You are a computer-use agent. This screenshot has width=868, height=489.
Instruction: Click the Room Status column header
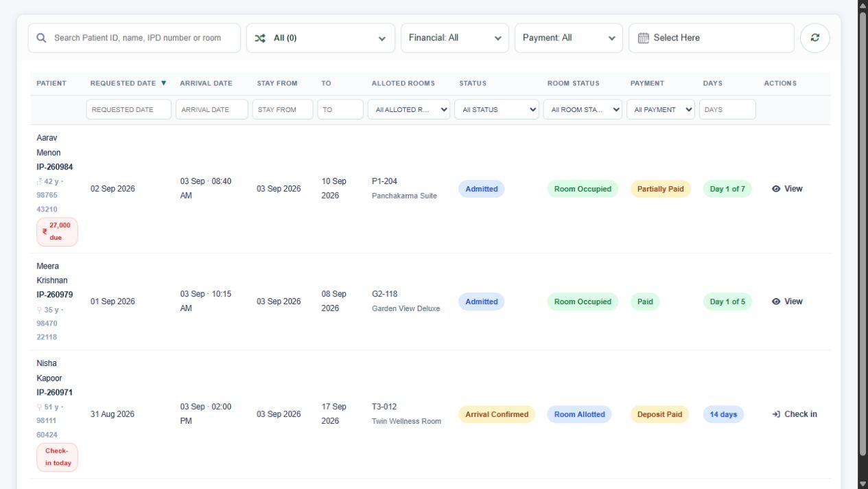click(x=574, y=83)
